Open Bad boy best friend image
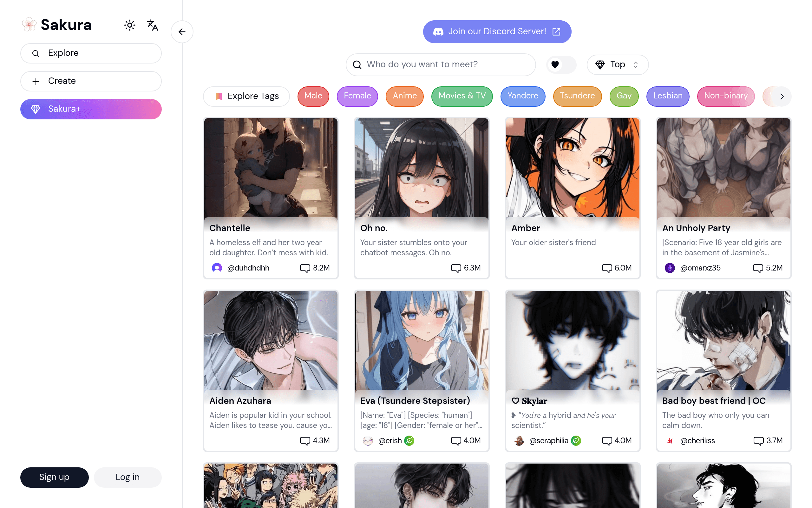This screenshot has width=812, height=508. point(724,340)
